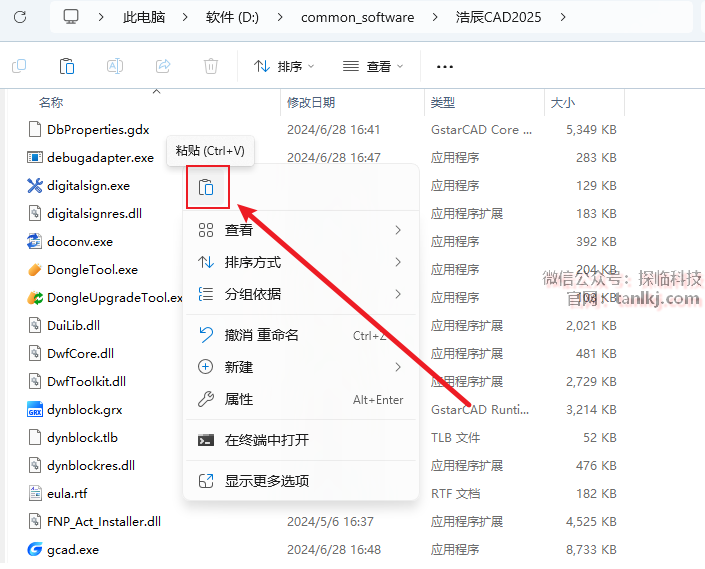Click the refresh icon in address bar
The image size is (705, 569).
[x=20, y=17]
